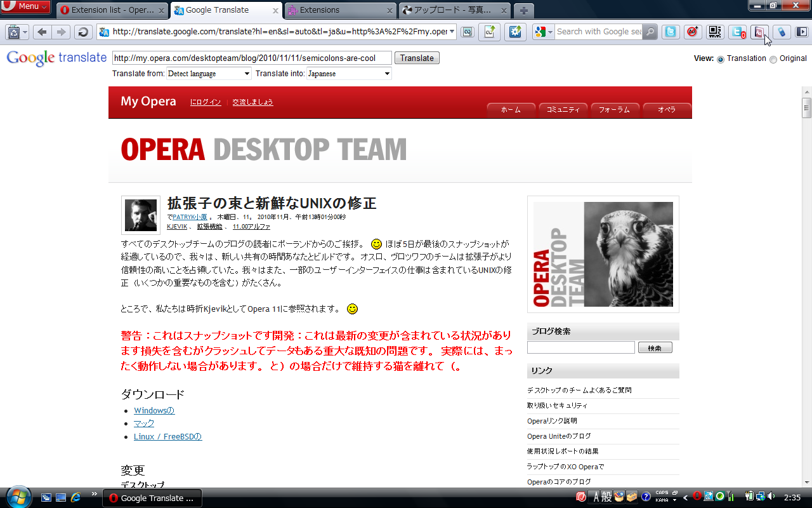Click the blue tag extension icon
The height and width of the screenshot is (508, 812).
(782, 32)
